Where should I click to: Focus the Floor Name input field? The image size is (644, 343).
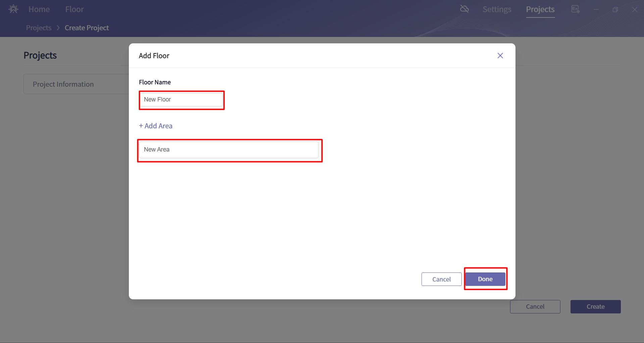(181, 100)
